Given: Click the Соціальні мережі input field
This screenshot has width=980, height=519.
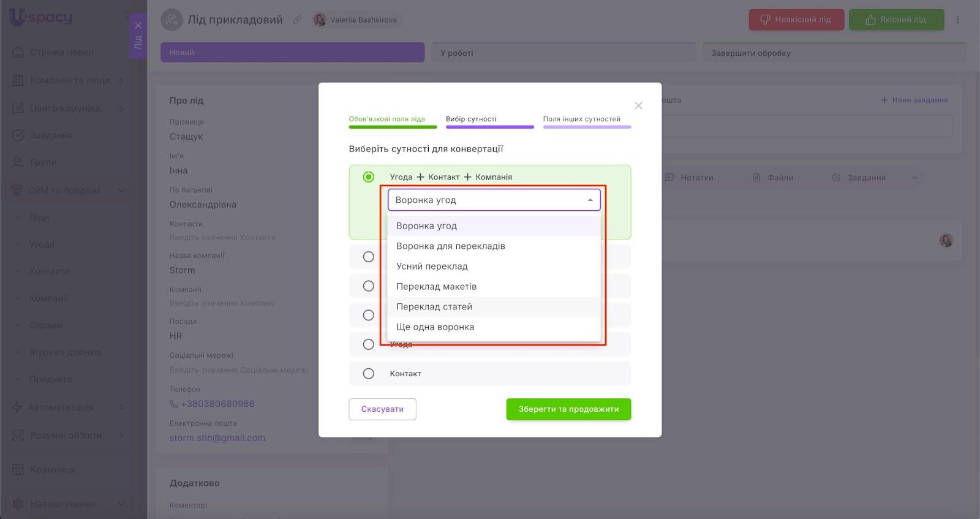Looking at the screenshot, I should tap(239, 370).
